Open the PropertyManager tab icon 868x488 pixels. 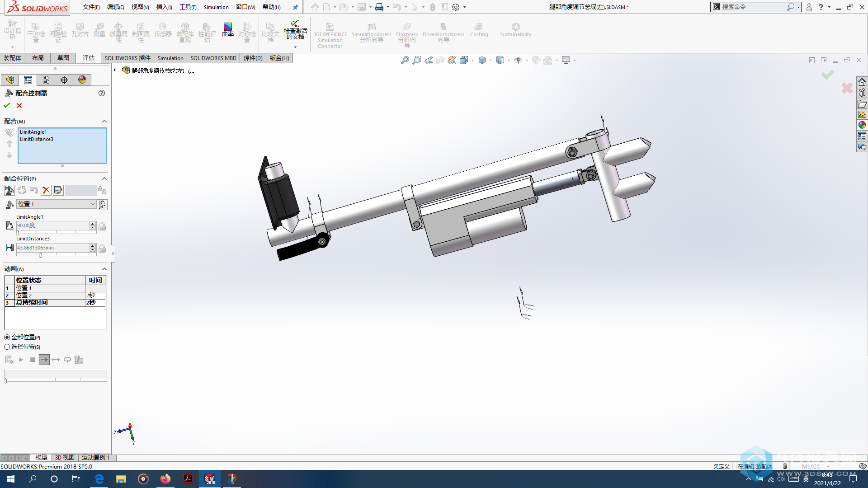[28, 80]
